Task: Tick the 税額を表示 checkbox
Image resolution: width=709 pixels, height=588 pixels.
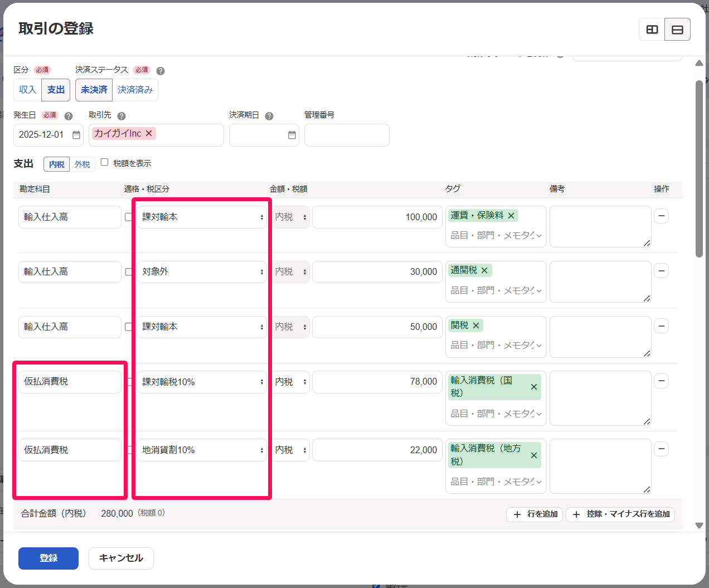Action: pyautogui.click(x=104, y=162)
